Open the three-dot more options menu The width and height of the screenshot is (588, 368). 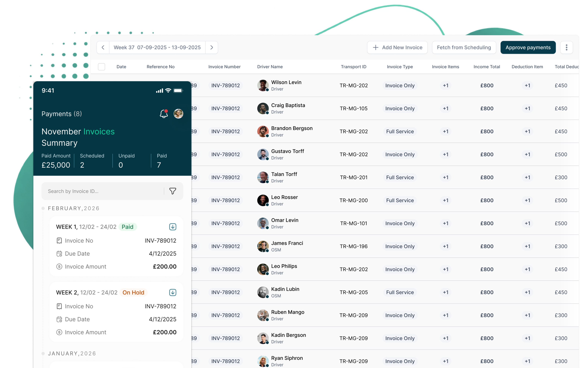tap(566, 47)
